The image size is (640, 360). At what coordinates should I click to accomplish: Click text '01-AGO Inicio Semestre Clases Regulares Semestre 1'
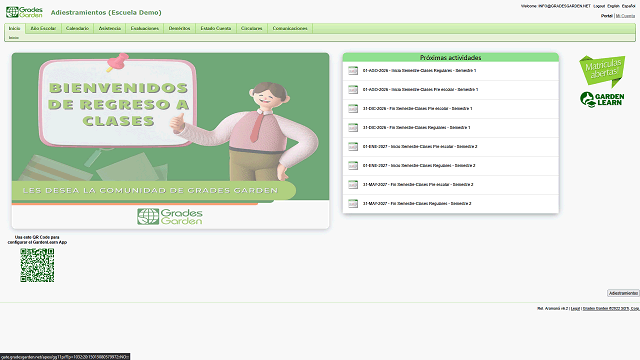(x=419, y=71)
